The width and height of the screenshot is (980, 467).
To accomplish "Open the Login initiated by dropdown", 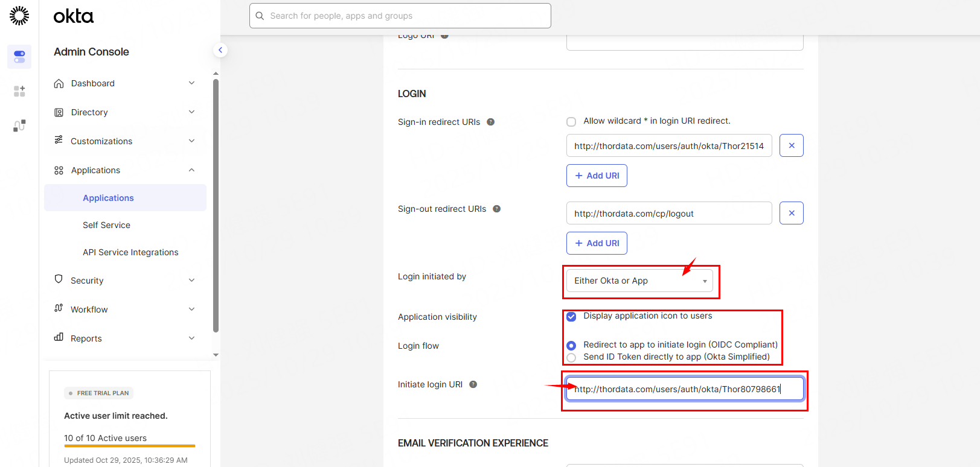I will pos(639,281).
